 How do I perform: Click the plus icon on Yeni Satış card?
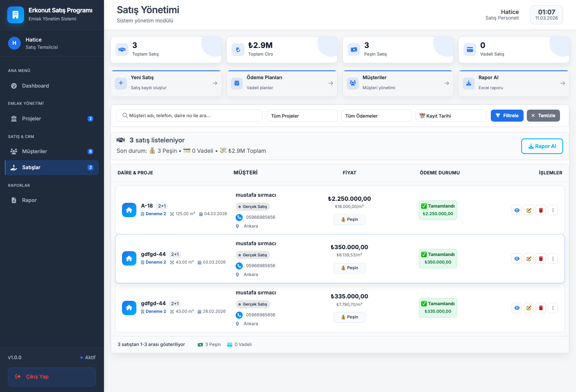121,83
